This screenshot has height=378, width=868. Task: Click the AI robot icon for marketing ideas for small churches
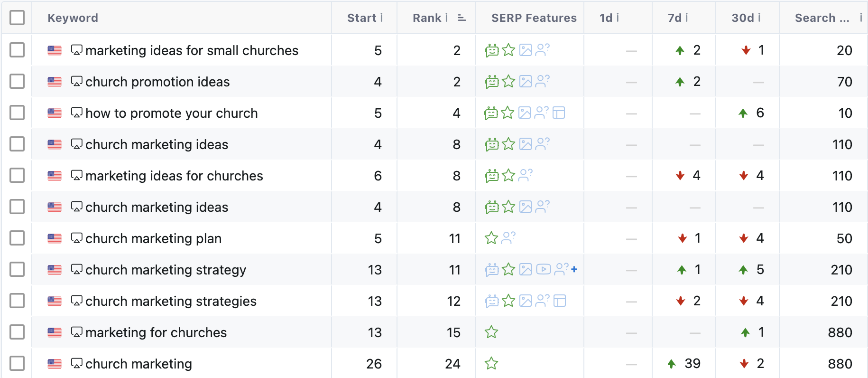click(x=492, y=50)
